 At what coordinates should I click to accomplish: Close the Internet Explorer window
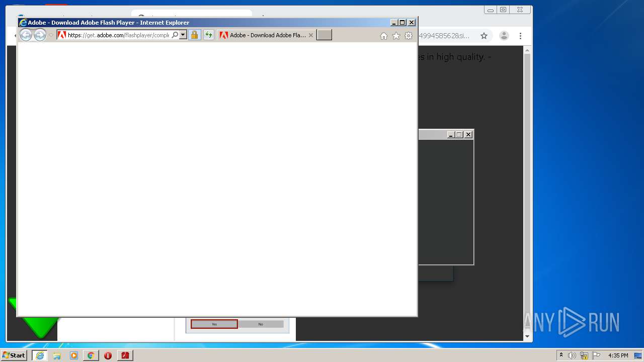pos(412,23)
